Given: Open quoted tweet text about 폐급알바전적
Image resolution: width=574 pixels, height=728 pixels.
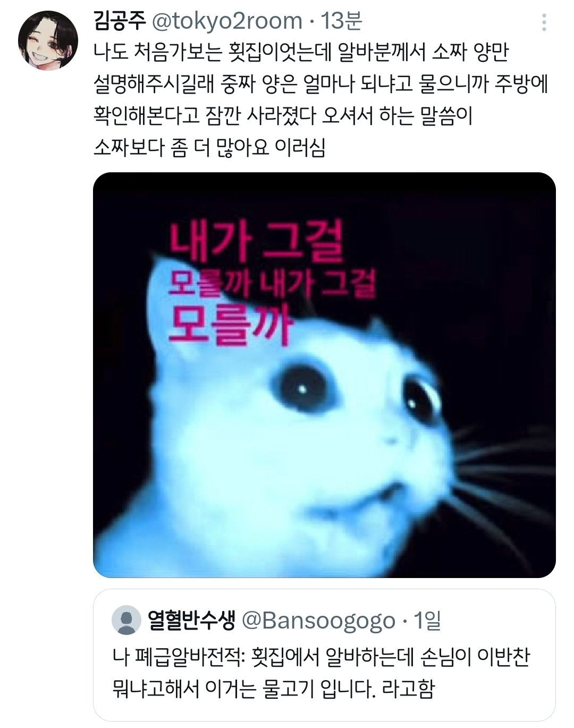Looking at the screenshot, I should pos(321,673).
